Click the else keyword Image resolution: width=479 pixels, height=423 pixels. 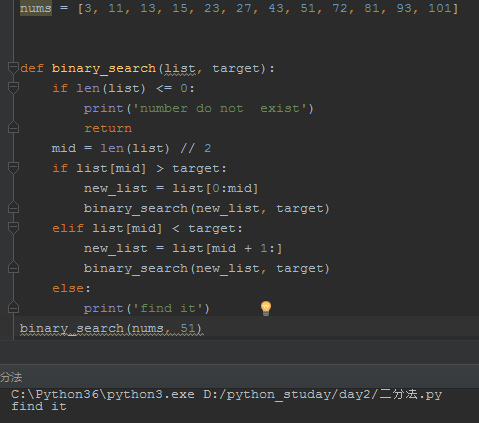[68, 288]
